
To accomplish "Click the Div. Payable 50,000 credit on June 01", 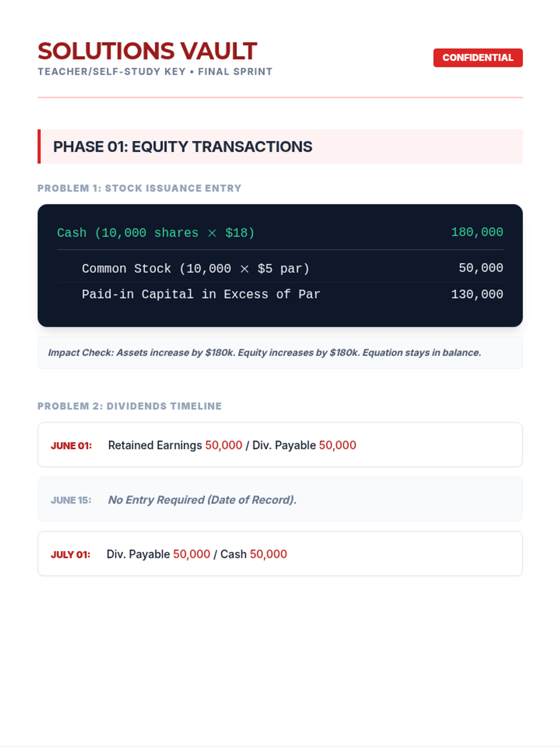I will point(304,445).
